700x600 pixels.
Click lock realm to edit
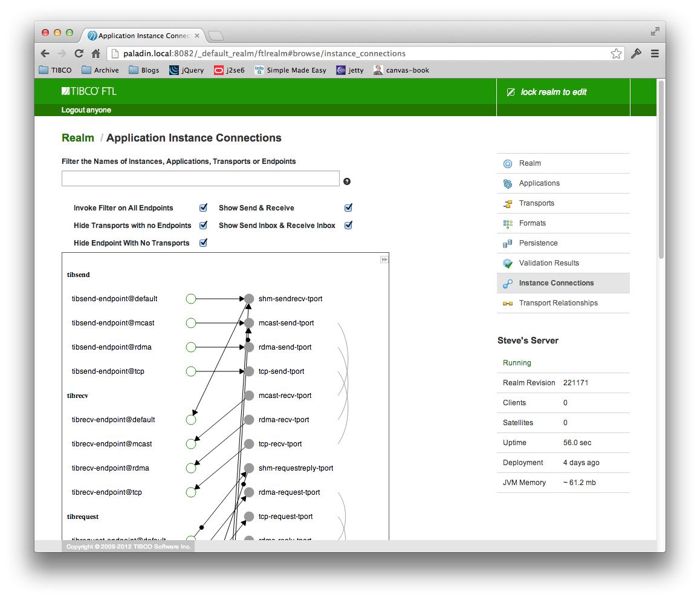(x=554, y=92)
